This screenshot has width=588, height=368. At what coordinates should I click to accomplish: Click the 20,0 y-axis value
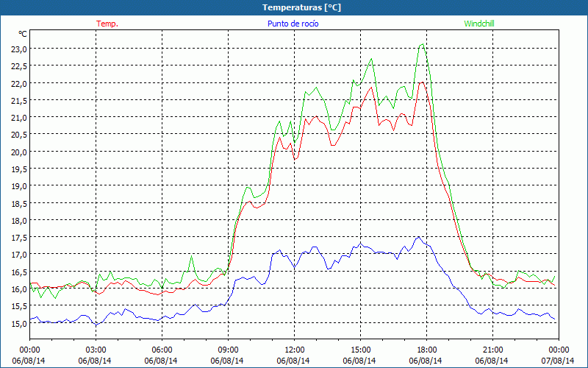click(x=19, y=152)
